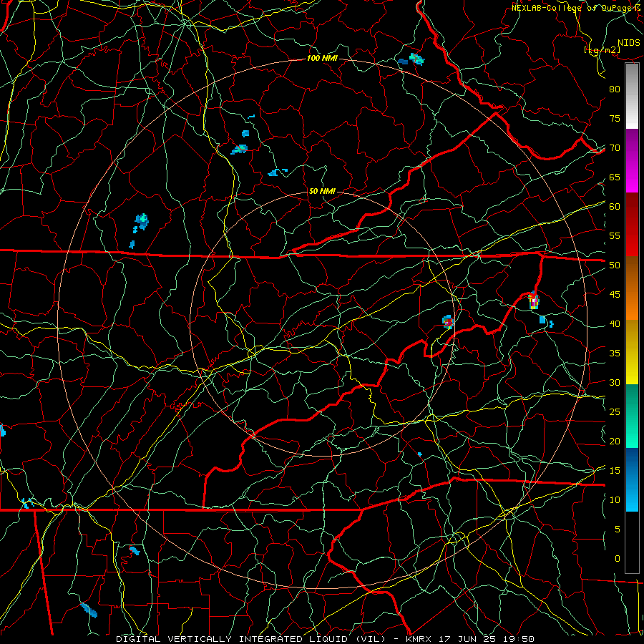
Task: Click the 30 value on the scale
Action: tap(615, 383)
